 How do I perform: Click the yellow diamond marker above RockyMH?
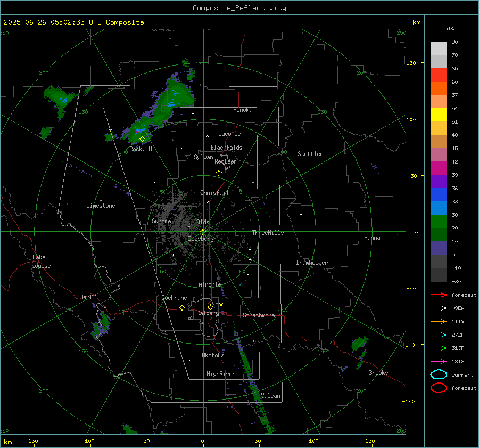pyautogui.click(x=142, y=139)
